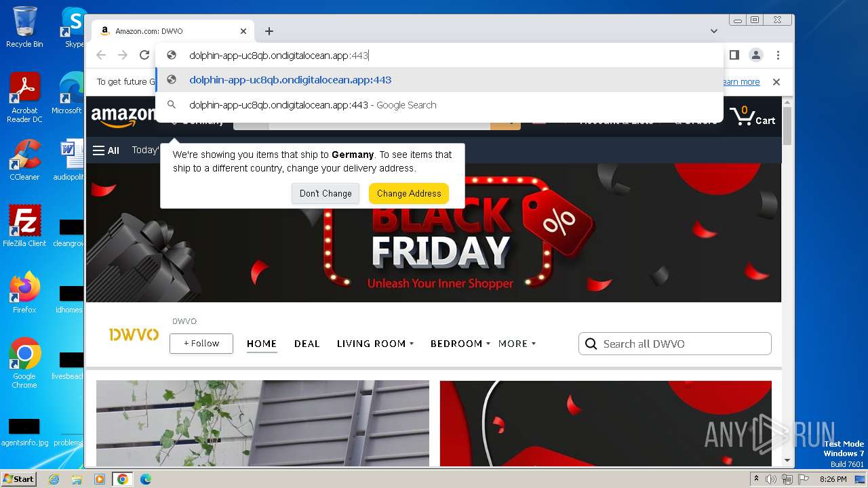Open the Learn more link in infobar
Viewport: 868px width, 488px height.
click(740, 82)
